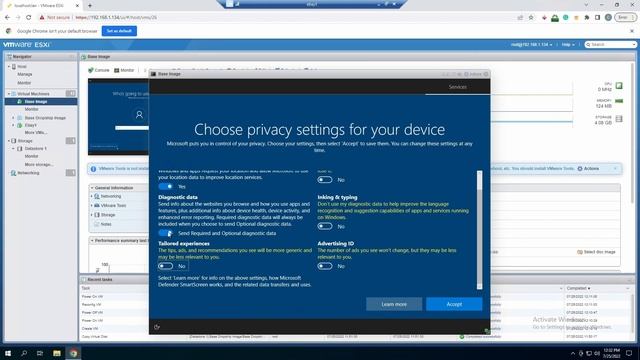Click the Networking count badge
Viewport: 640px width, 360px height.
(x=71, y=173)
